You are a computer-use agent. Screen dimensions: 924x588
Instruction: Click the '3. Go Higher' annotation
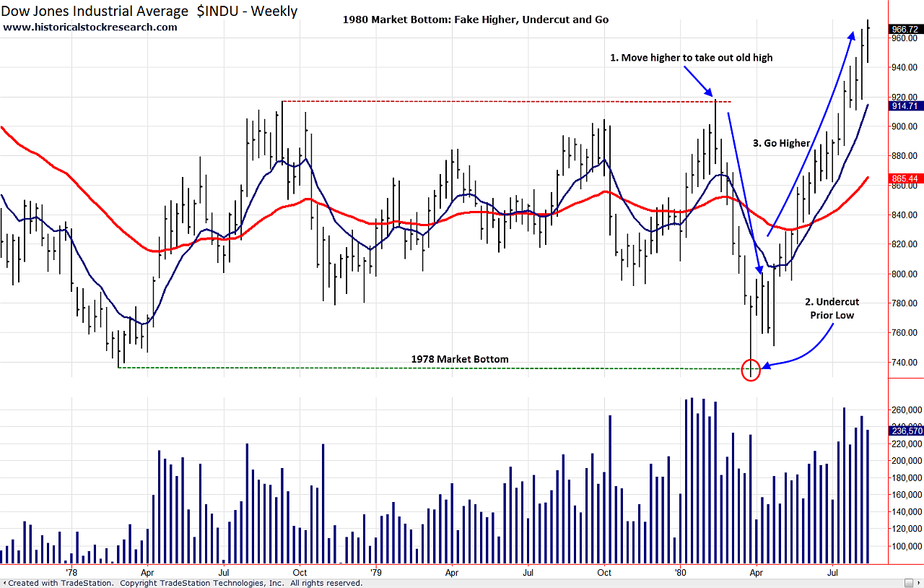click(781, 143)
